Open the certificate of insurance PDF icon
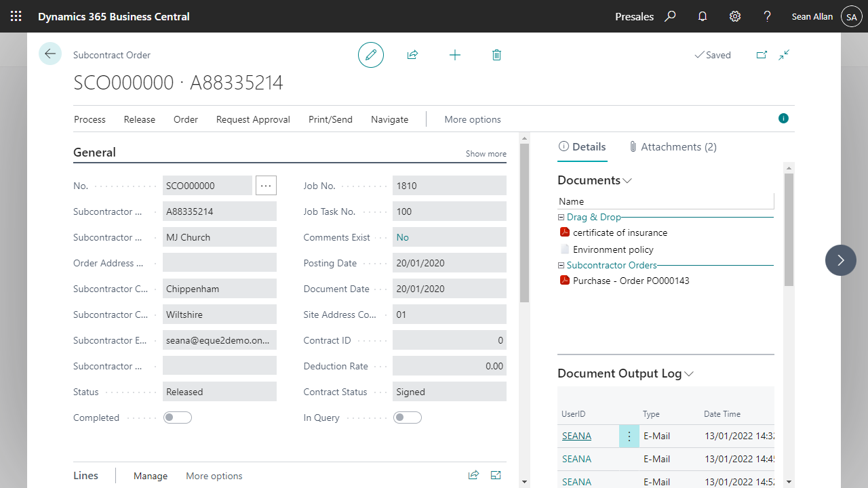Screen dimensions: 868x488 point(564,232)
